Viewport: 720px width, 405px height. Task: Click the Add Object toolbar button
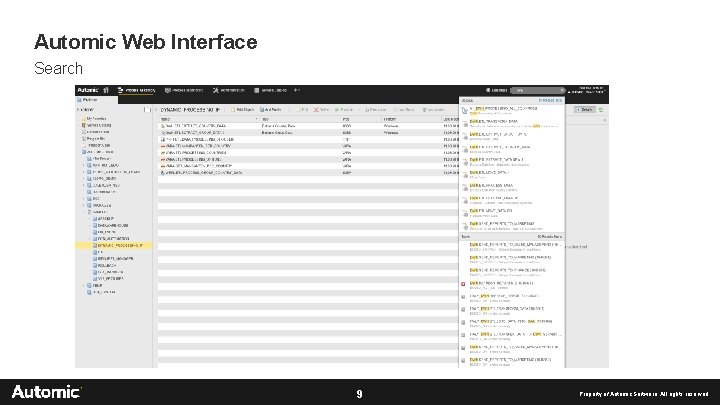click(242, 110)
